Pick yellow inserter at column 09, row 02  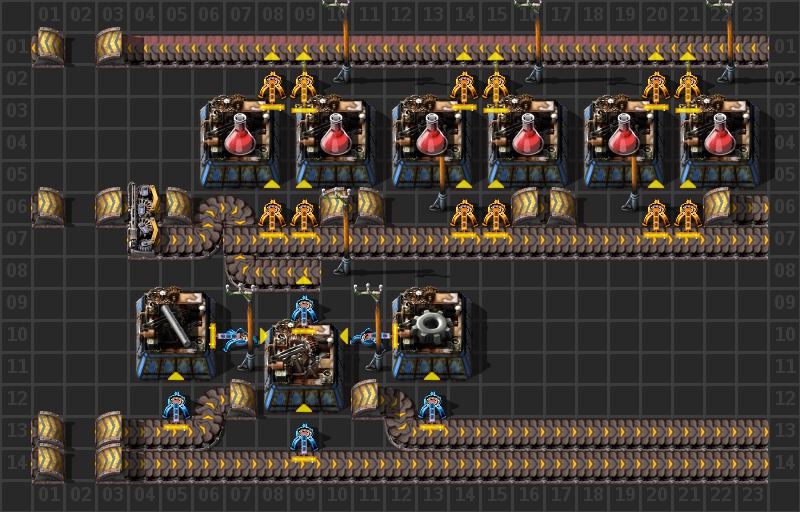(x=304, y=89)
